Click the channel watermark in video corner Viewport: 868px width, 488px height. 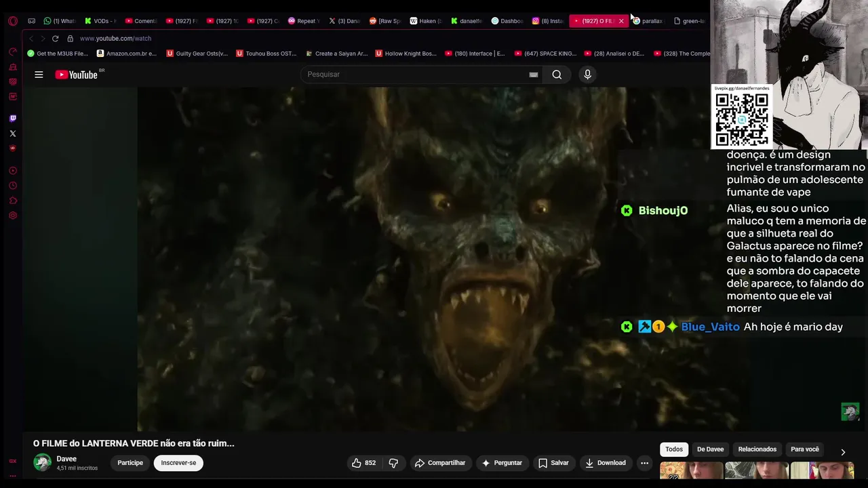[850, 411]
